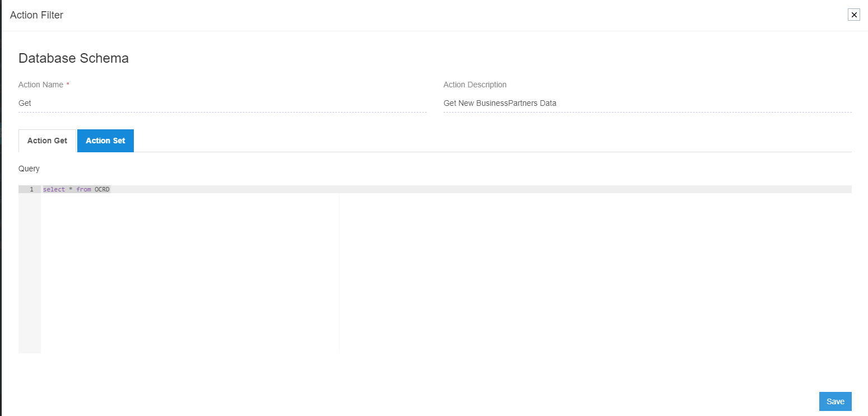Click the OCRD table name in the query

click(x=103, y=189)
